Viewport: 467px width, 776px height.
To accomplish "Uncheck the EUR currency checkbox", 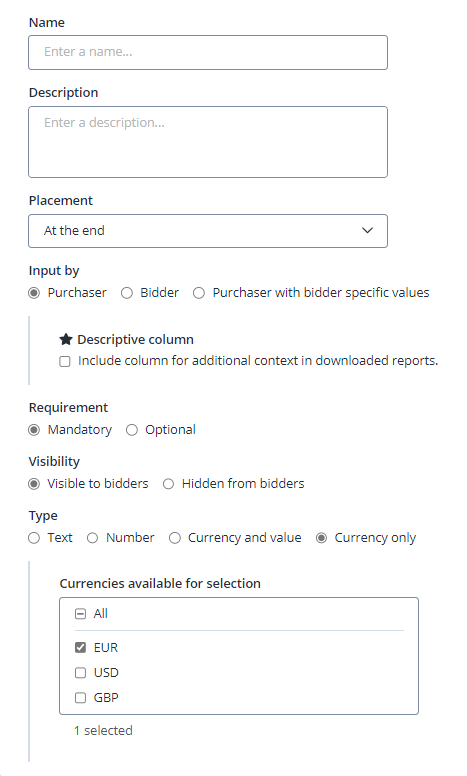I will [80, 647].
